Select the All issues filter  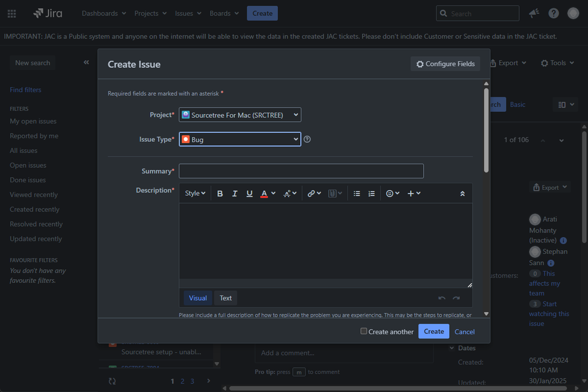pos(24,151)
